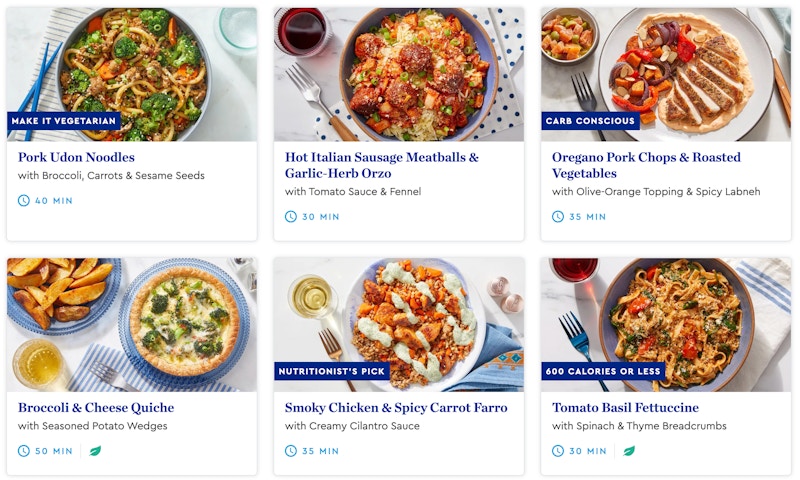The height and width of the screenshot is (480, 800).
Task: Click the clock icon on Smoky Chicken Farro
Action: (x=291, y=451)
